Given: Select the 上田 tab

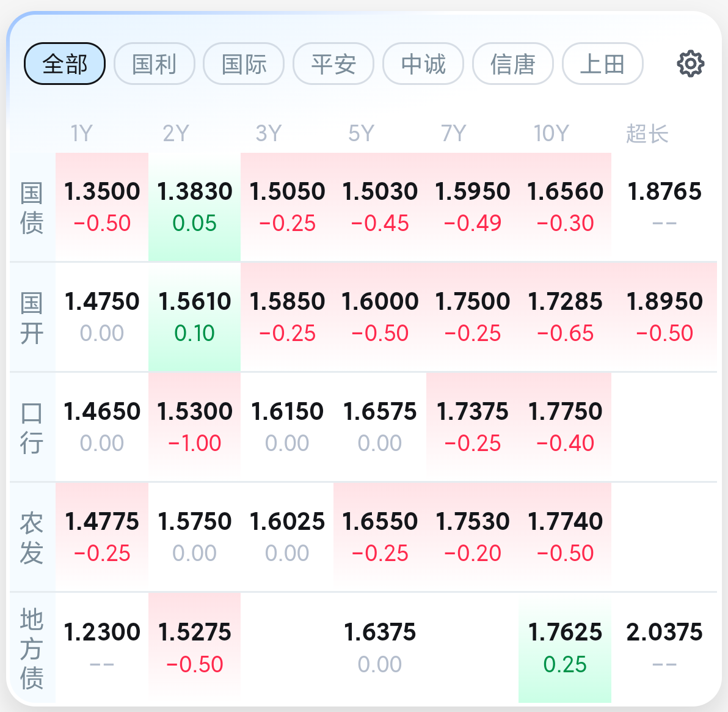Looking at the screenshot, I should (x=603, y=64).
